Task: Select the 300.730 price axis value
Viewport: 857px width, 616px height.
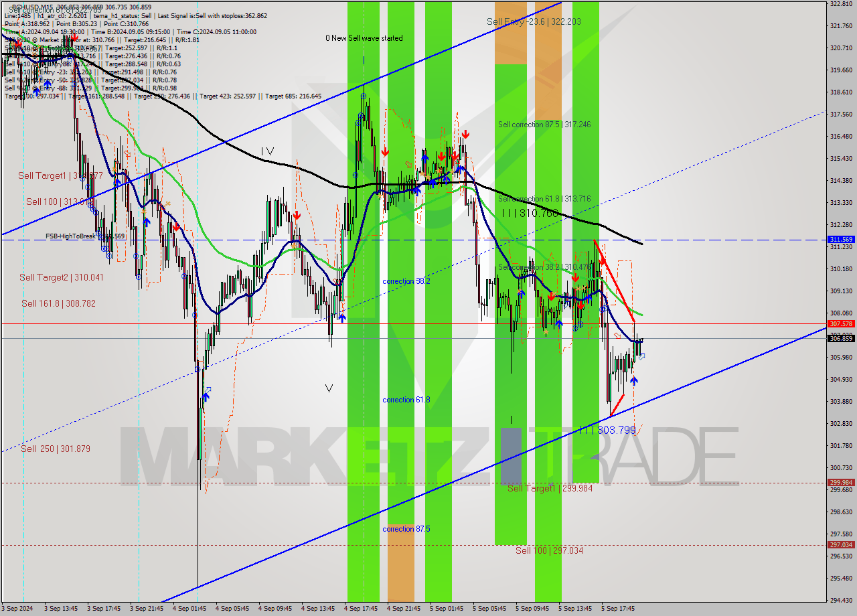Action: point(841,468)
